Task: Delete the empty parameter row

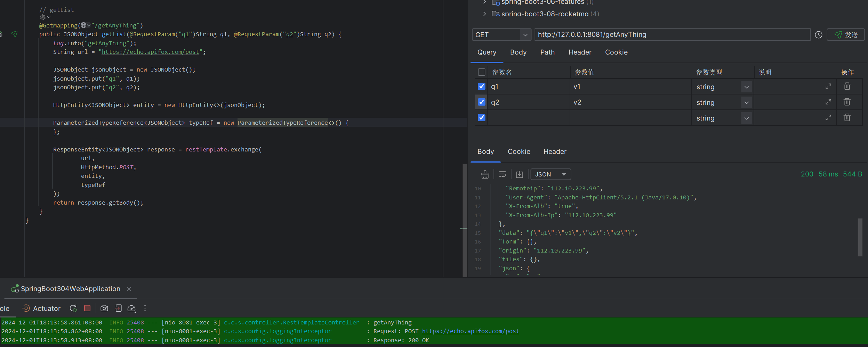Action: point(847,117)
